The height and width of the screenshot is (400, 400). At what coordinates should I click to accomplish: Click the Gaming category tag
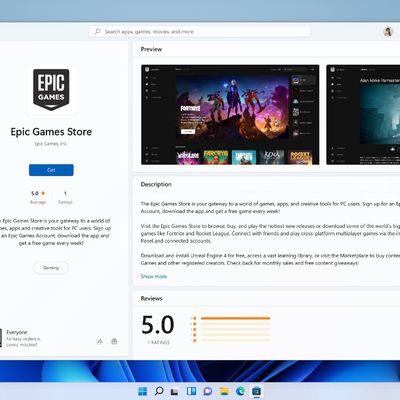coord(51,268)
